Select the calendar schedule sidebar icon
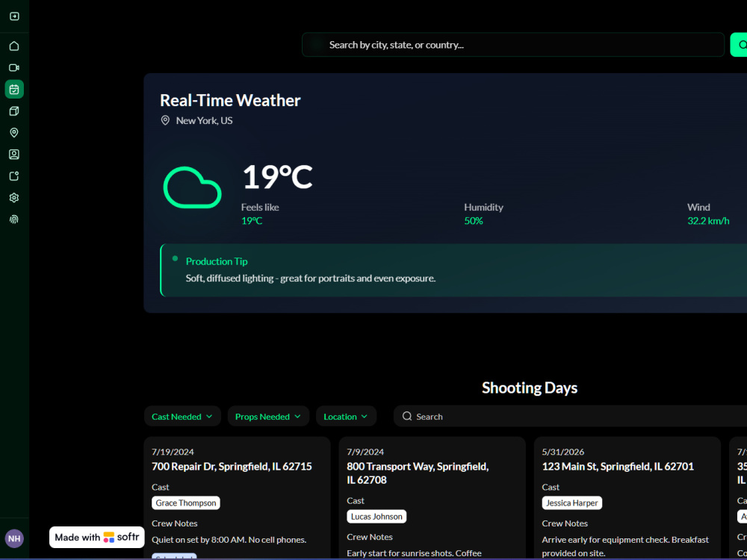The height and width of the screenshot is (560, 747). [x=14, y=89]
